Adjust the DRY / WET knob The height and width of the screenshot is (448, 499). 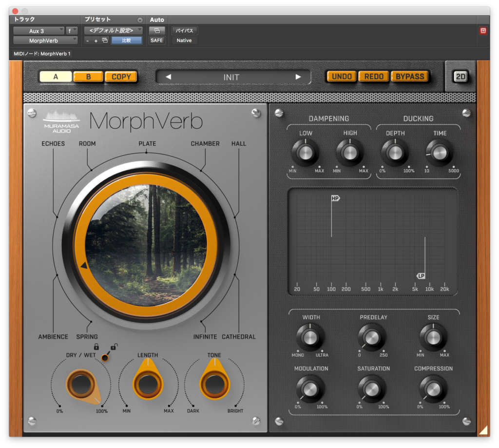coord(82,385)
